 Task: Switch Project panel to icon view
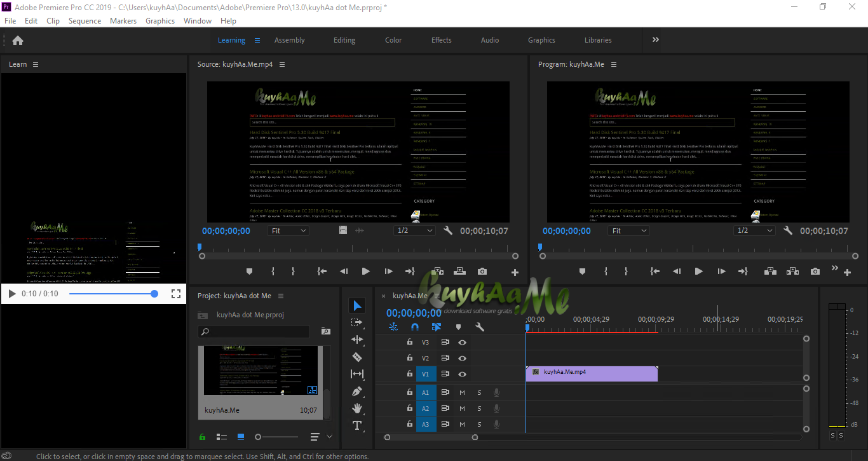click(240, 437)
